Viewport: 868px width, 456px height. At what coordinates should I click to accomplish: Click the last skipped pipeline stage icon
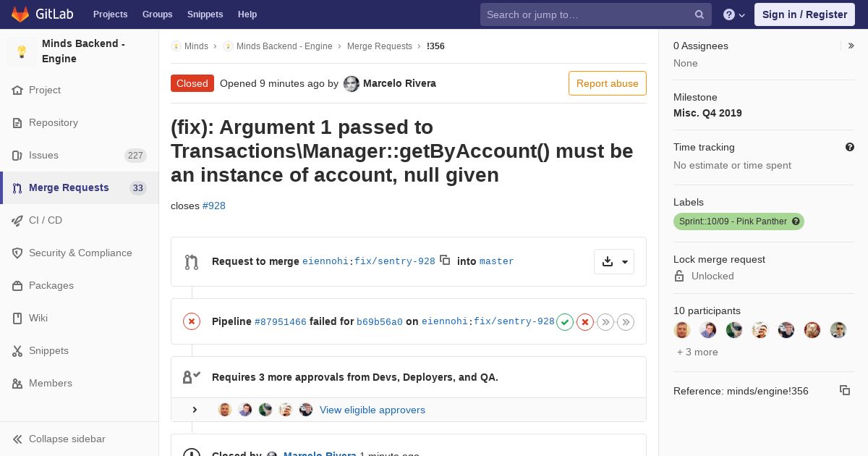[x=626, y=321]
